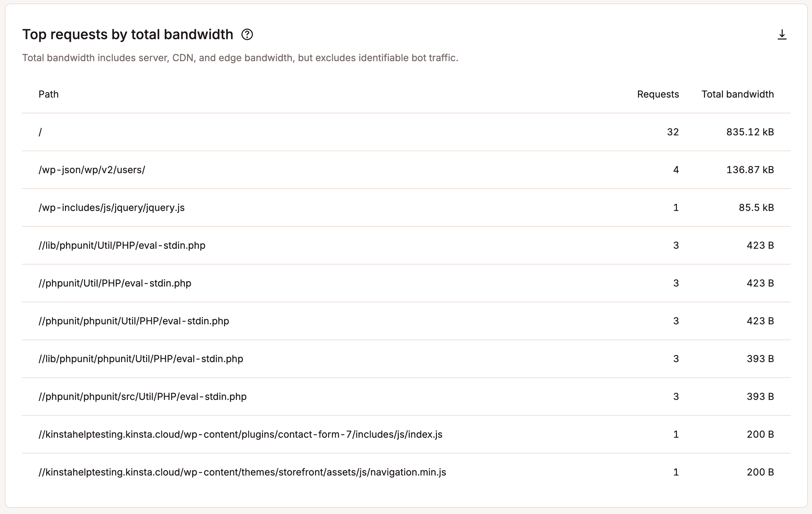Screen dimensions: 812x514
Task: Click the jquery.js path entry
Action: [111, 208]
